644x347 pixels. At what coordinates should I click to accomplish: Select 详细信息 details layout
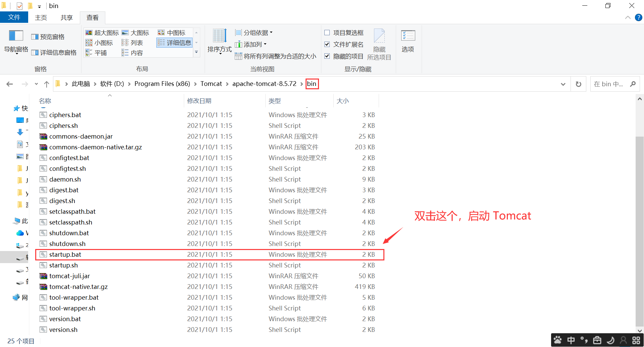[x=174, y=43]
